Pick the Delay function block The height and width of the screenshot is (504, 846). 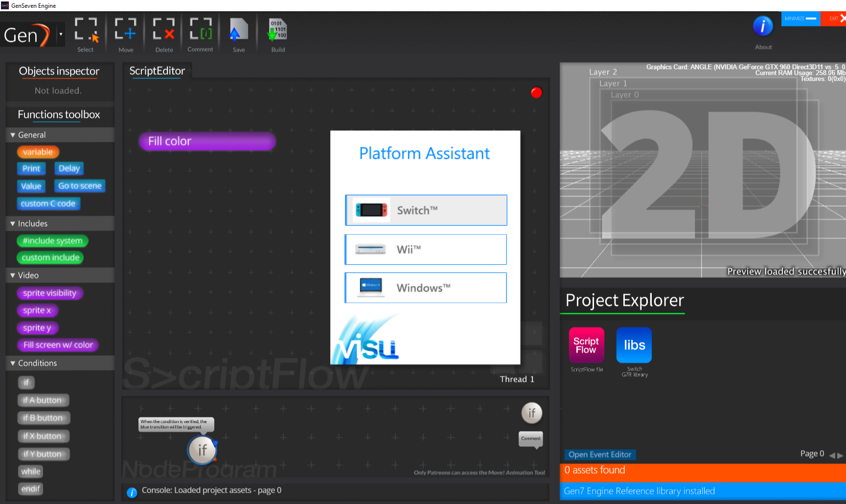coord(69,169)
